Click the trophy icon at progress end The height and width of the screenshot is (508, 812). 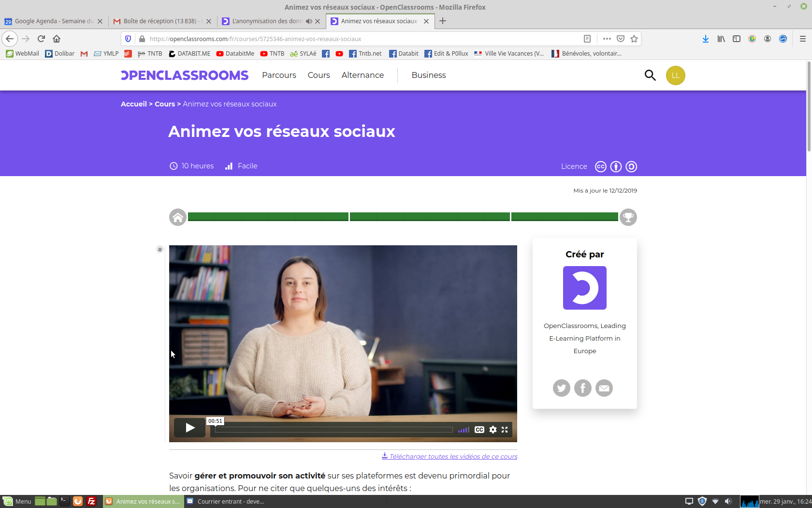click(x=628, y=217)
